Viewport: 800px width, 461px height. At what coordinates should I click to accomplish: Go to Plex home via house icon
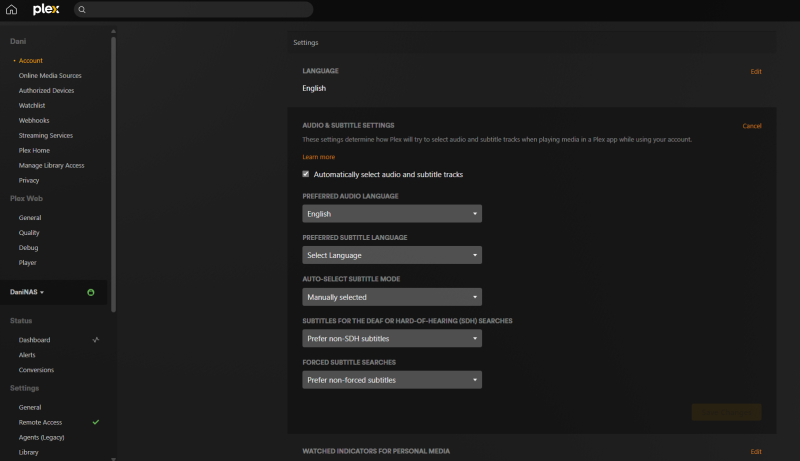click(11, 10)
